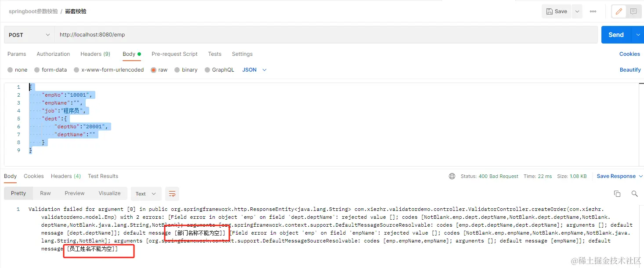644x268 pixels.
Task: Open the POST method dropdown
Action: click(x=29, y=35)
